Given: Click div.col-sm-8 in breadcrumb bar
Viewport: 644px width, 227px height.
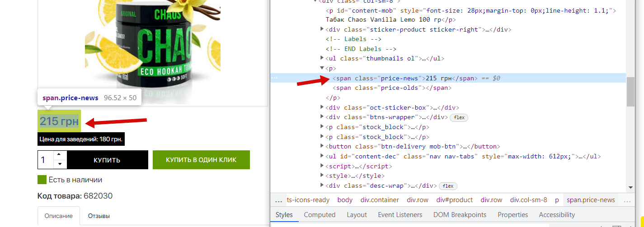Looking at the screenshot, I should click(529, 200).
